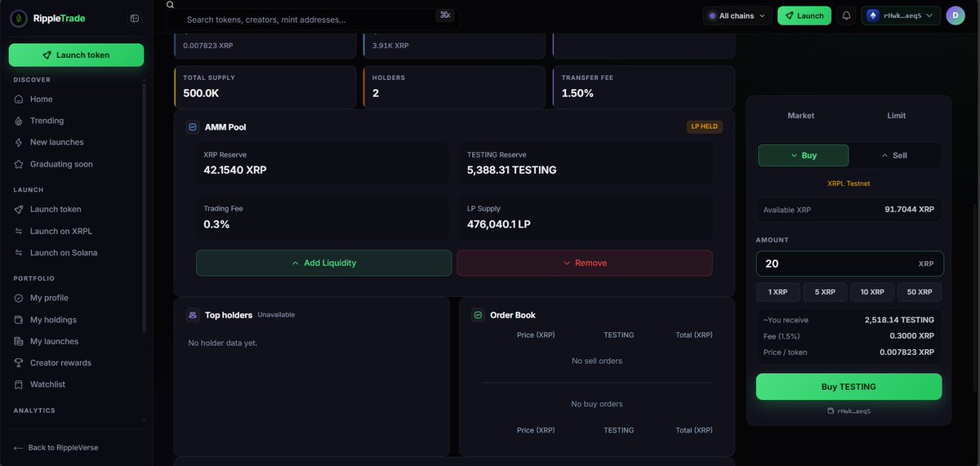Click the Top holders people icon
The image size is (980, 466).
193,315
